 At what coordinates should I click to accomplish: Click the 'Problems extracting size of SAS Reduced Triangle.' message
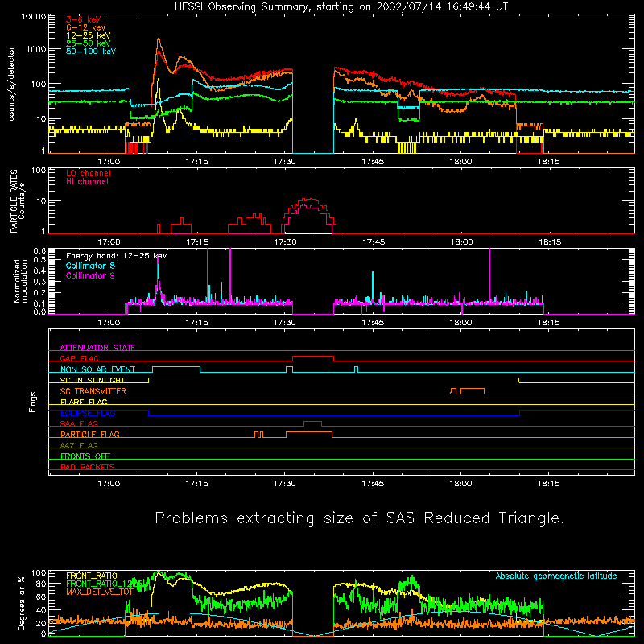tap(359, 518)
